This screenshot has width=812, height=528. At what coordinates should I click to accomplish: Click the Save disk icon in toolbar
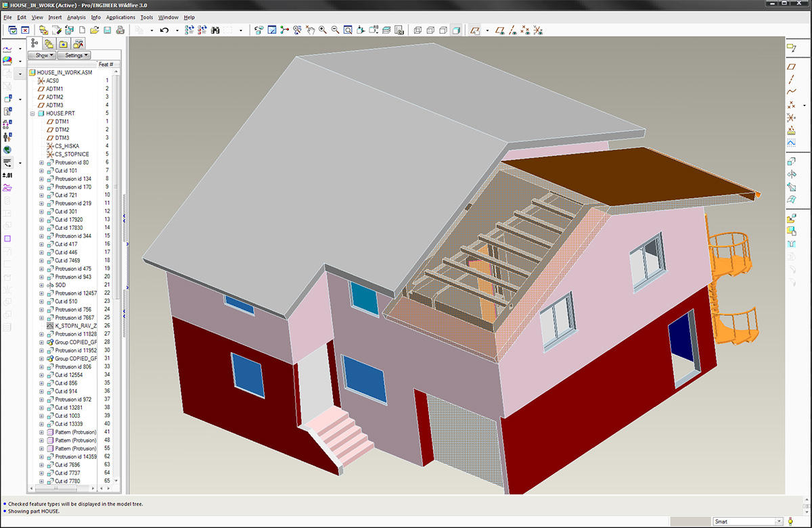(107, 30)
